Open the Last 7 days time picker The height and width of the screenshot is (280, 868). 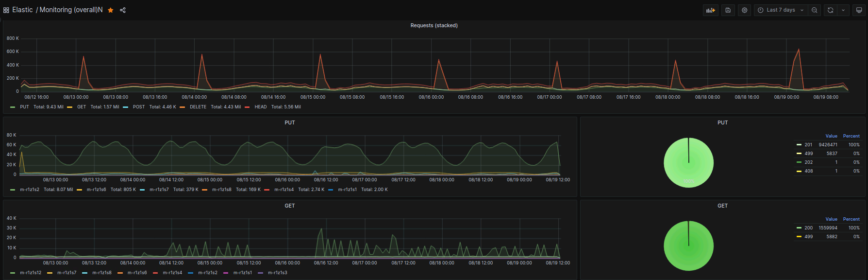(781, 10)
